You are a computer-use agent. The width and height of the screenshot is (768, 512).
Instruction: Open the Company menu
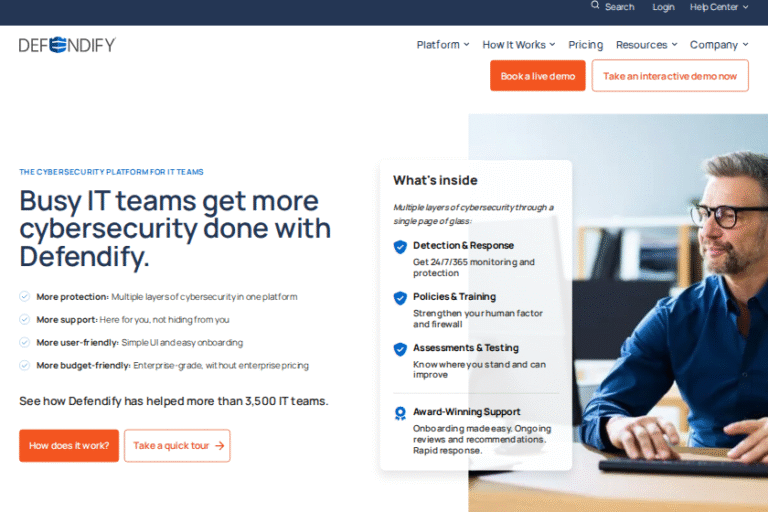(719, 45)
